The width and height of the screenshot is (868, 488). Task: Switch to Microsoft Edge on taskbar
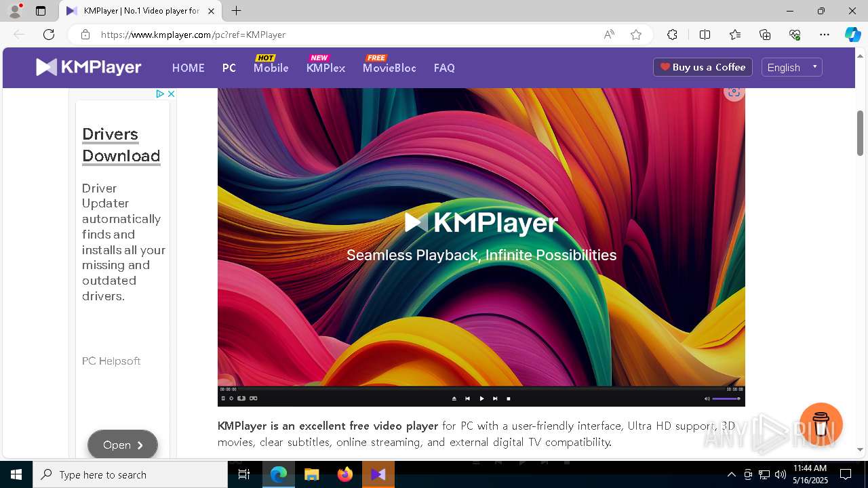pyautogui.click(x=279, y=474)
